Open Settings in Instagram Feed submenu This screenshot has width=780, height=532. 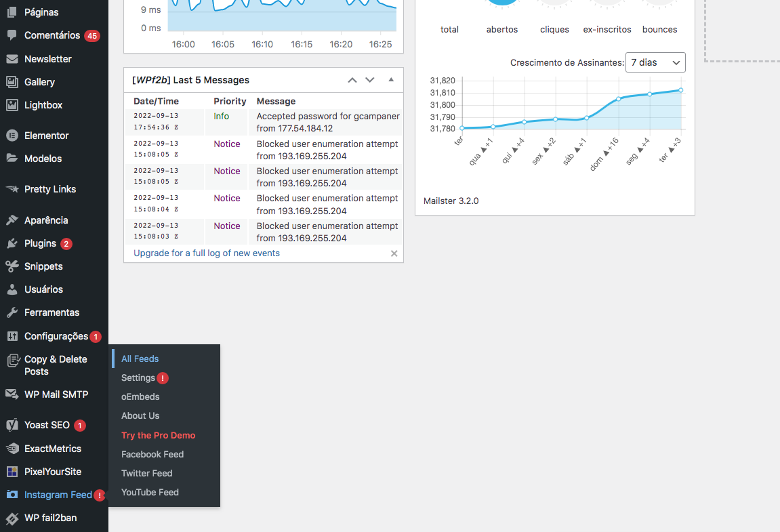pyautogui.click(x=138, y=377)
